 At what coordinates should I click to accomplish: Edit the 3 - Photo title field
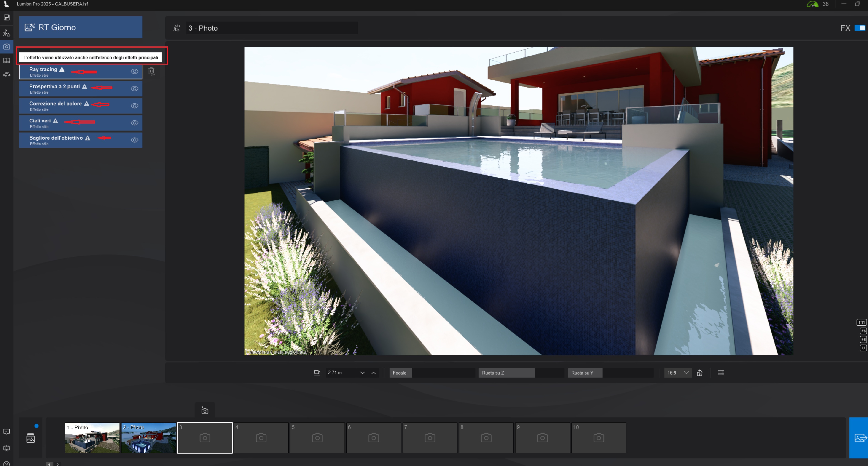click(272, 28)
